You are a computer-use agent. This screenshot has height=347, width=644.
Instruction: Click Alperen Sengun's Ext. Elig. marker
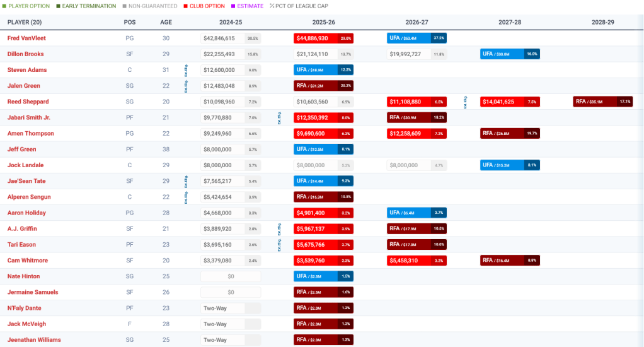(x=186, y=197)
